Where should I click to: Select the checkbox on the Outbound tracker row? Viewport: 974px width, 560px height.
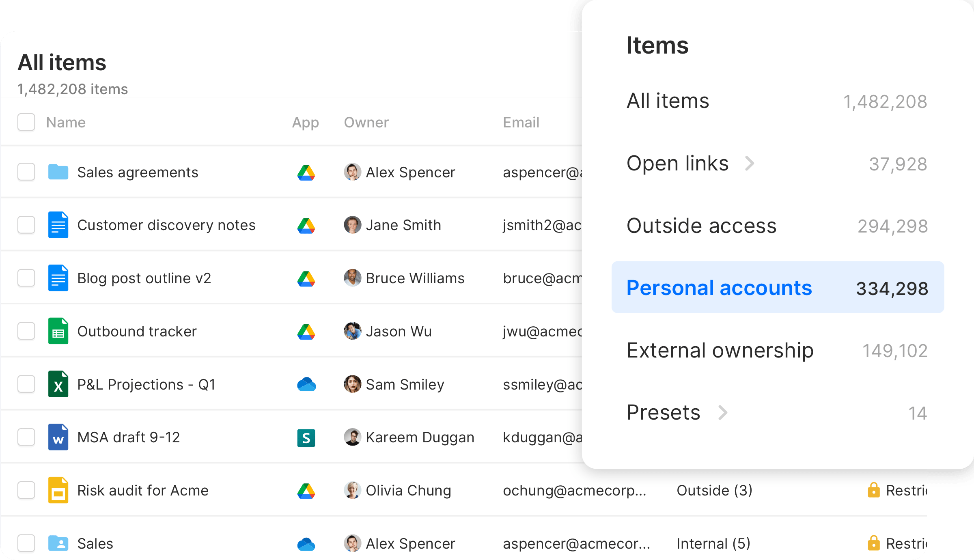[x=26, y=331]
